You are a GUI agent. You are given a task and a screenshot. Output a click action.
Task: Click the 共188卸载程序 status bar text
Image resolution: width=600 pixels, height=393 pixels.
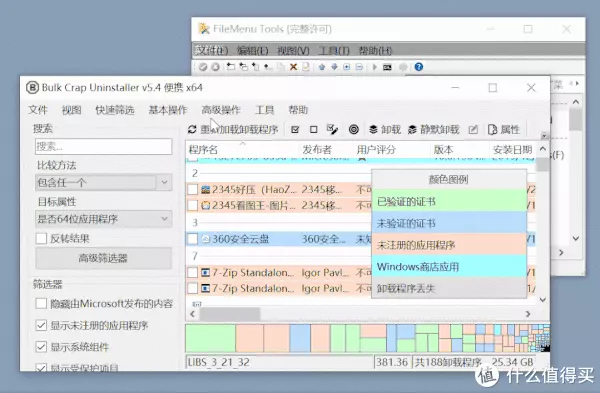(448, 362)
